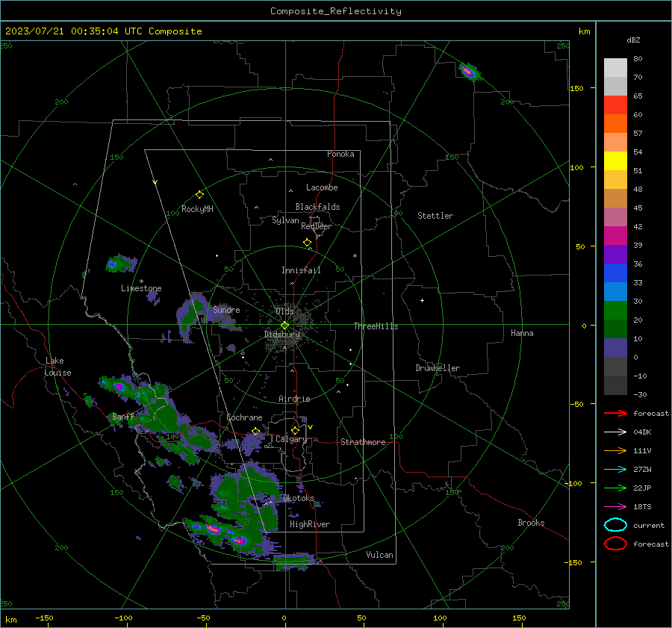Select the yellow 54 dBZ color swatch
Image resolution: width=672 pixels, height=628 pixels.
pyautogui.click(x=615, y=161)
